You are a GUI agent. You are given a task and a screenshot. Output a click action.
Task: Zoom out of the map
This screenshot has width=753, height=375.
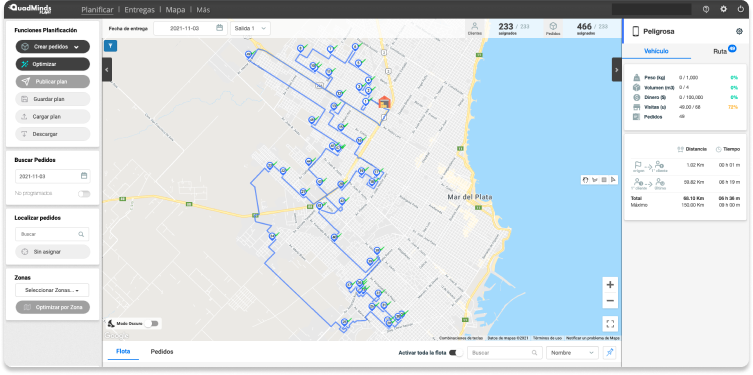pos(610,301)
